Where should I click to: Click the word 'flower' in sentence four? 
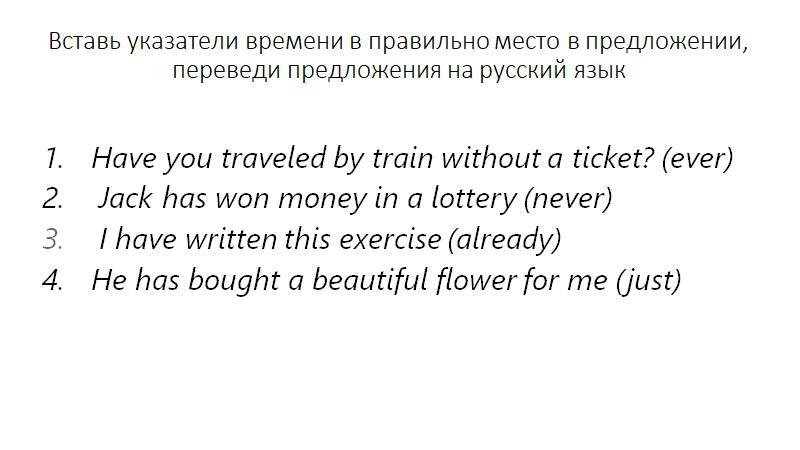[x=476, y=280]
